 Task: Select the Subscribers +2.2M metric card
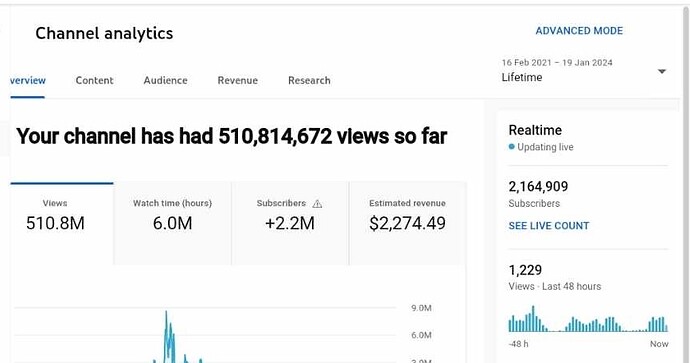290,224
